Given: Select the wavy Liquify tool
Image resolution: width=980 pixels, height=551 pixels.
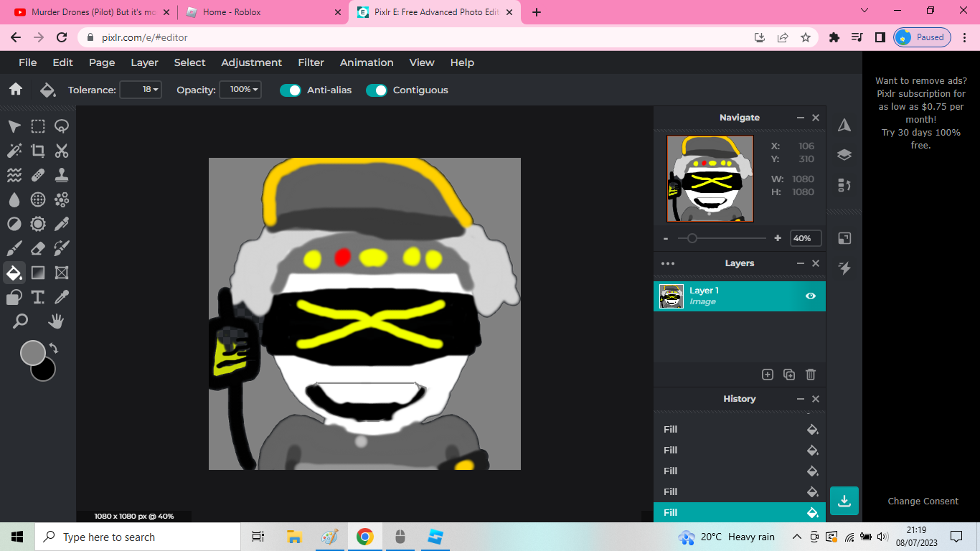Looking at the screenshot, I should [x=14, y=175].
